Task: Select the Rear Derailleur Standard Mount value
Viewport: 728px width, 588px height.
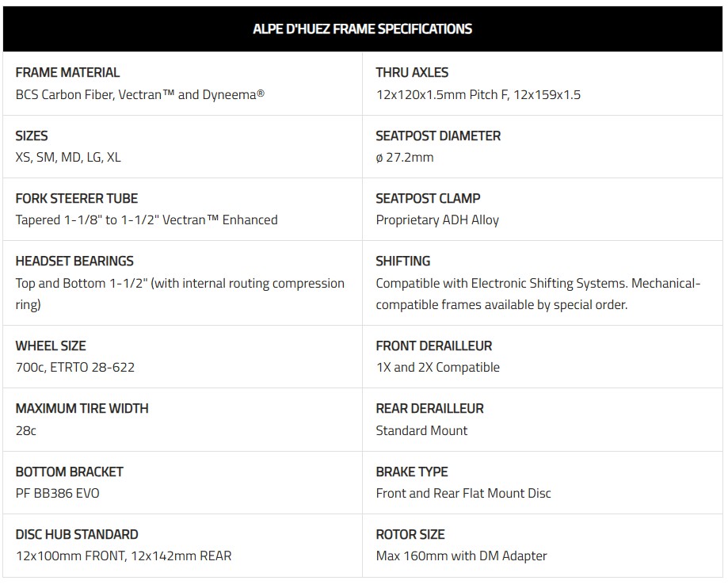Action: tap(421, 430)
